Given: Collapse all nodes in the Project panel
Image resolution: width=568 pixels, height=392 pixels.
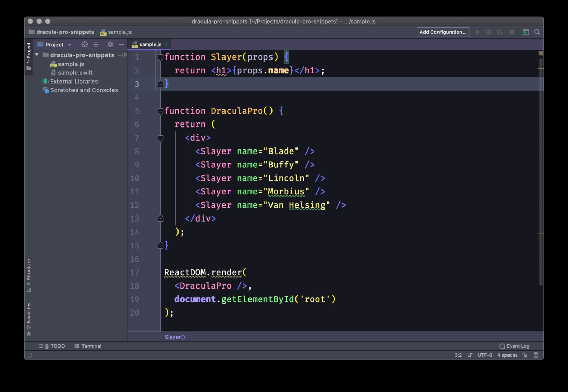Looking at the screenshot, I should click(x=96, y=44).
